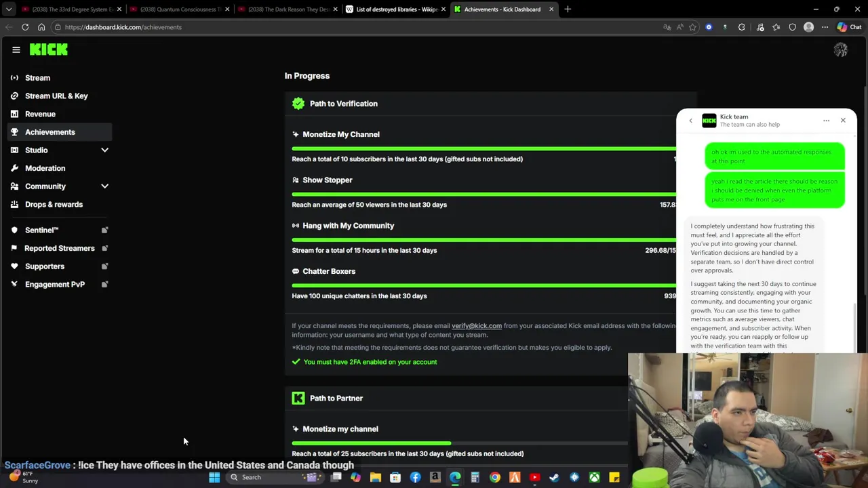The width and height of the screenshot is (868, 488).
Task: Open Amazon from the taskbar
Action: click(x=435, y=477)
